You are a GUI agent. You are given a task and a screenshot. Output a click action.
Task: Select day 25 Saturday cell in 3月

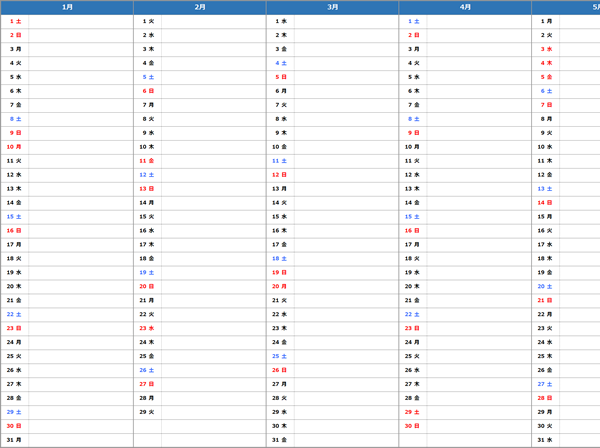pyautogui.click(x=280, y=356)
